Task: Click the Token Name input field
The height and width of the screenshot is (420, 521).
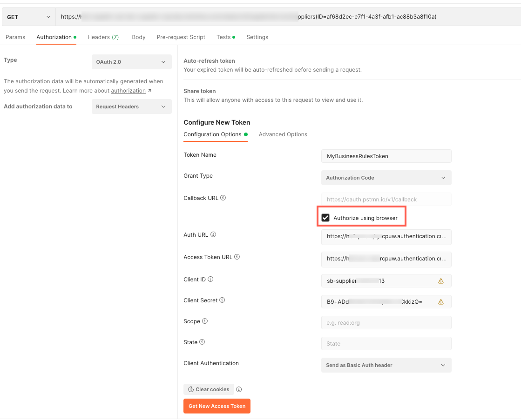Action: pos(386,156)
